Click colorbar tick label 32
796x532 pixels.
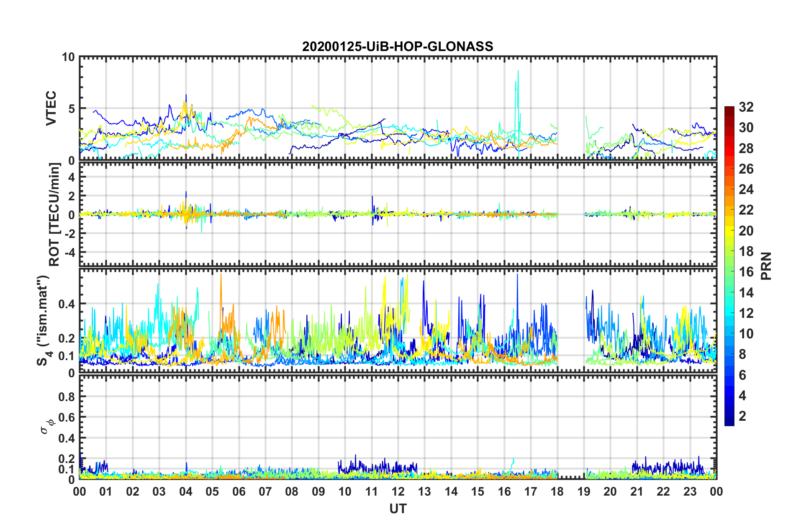point(746,107)
